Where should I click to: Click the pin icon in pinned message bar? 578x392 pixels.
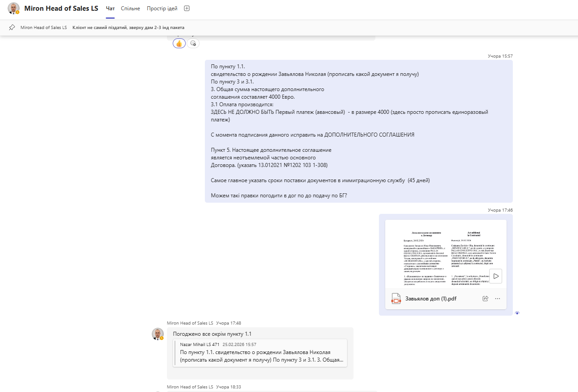[12, 27]
